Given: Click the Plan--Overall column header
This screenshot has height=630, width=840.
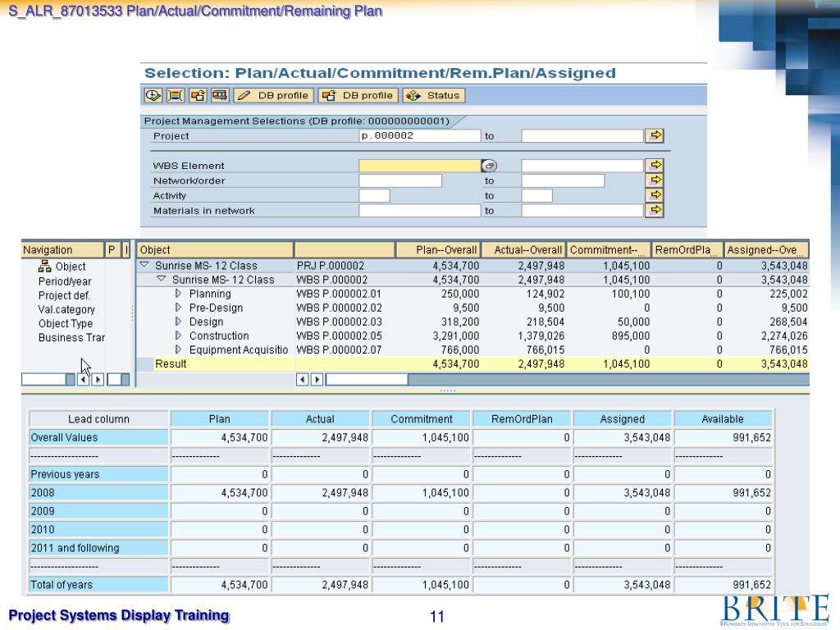Looking at the screenshot, I should [438, 249].
